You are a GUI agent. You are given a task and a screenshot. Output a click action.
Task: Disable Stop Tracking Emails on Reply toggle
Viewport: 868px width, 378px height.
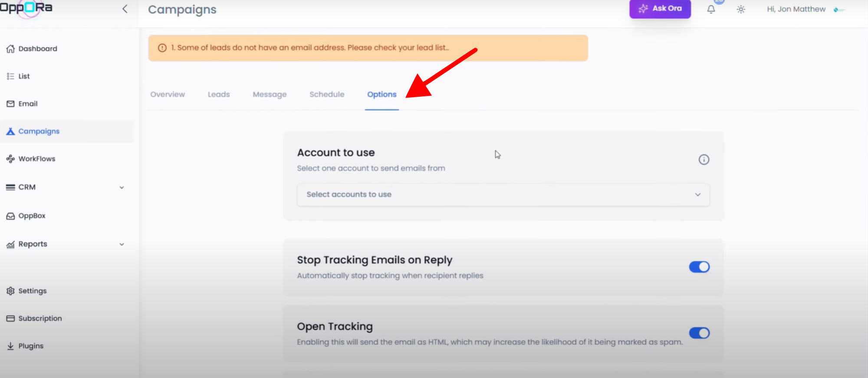[x=699, y=267]
